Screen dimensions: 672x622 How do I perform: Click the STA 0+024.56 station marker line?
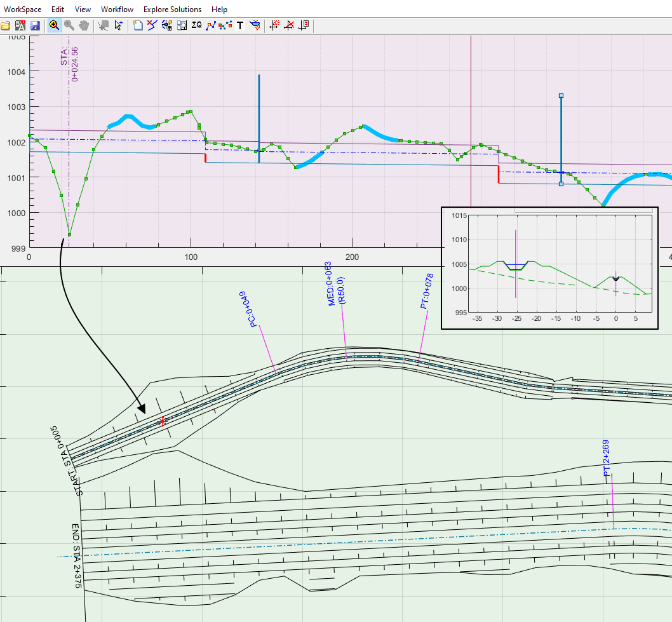pos(69,159)
